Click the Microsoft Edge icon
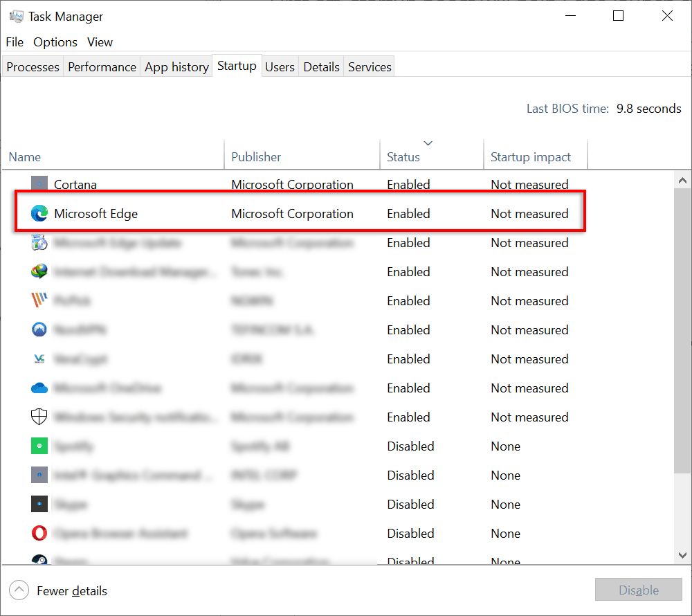Viewport: 692px width, 616px height. [x=39, y=214]
